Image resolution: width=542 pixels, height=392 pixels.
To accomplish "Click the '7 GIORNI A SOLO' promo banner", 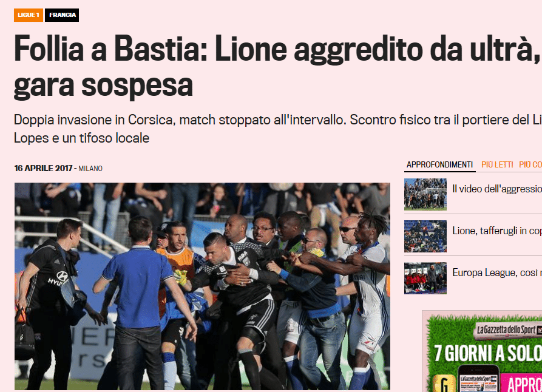I will point(488,353).
